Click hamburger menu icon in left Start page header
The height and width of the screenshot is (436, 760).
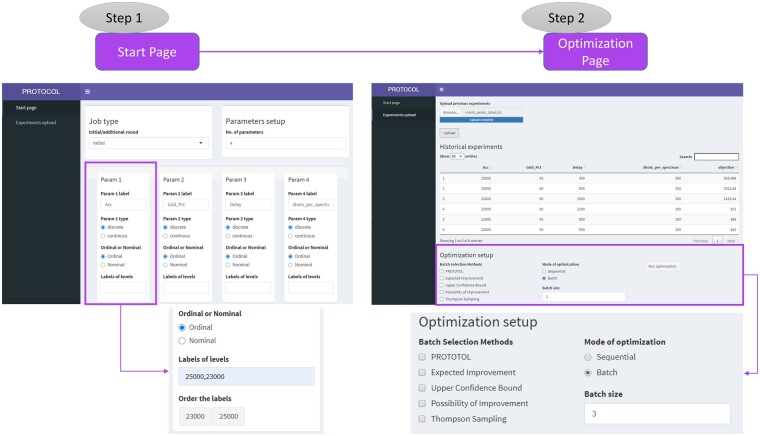(87, 91)
